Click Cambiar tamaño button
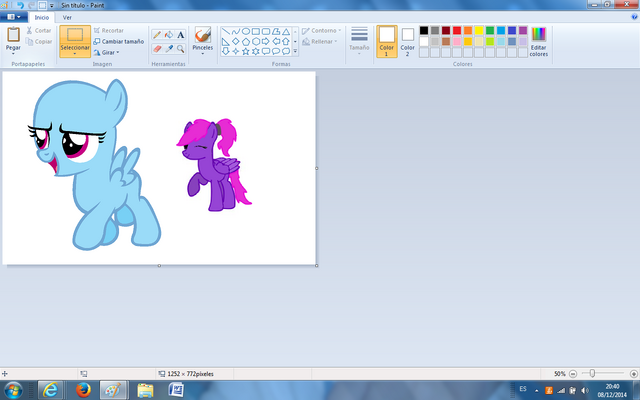The width and height of the screenshot is (640, 400). point(119,42)
